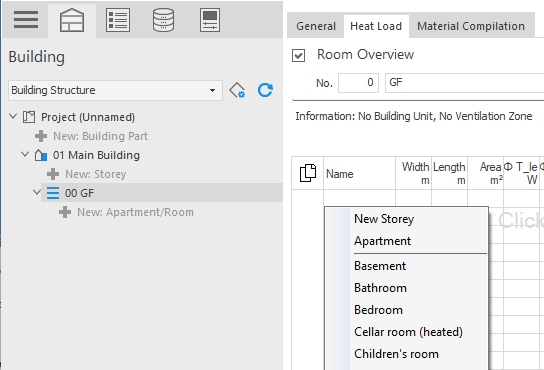This screenshot has width=544, height=370.
Task: Toggle the Room Overview checkbox
Action: [298, 56]
